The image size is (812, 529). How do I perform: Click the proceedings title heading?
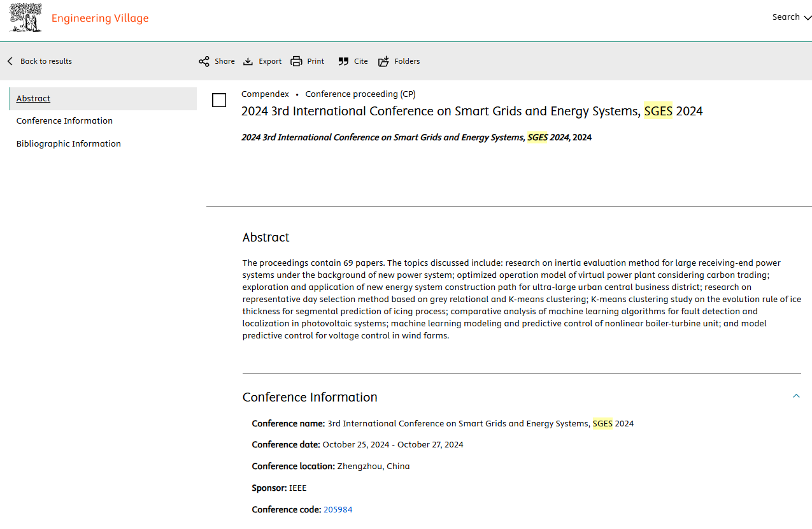pyautogui.click(x=472, y=111)
